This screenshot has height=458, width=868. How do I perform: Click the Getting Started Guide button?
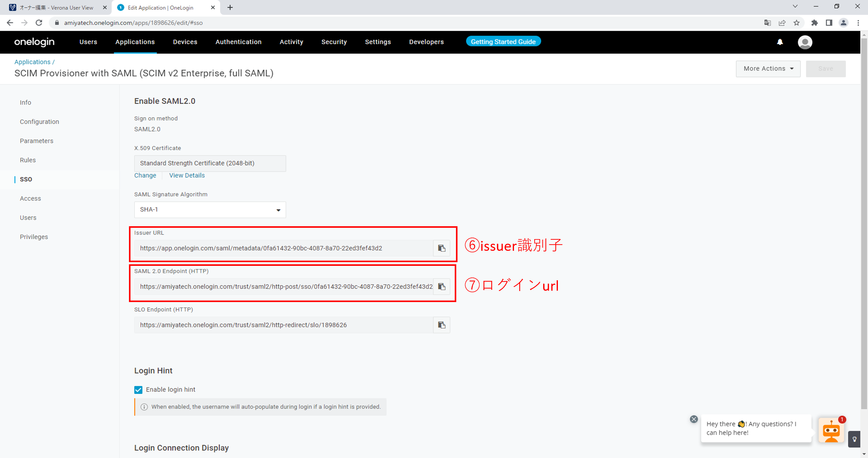tap(503, 41)
